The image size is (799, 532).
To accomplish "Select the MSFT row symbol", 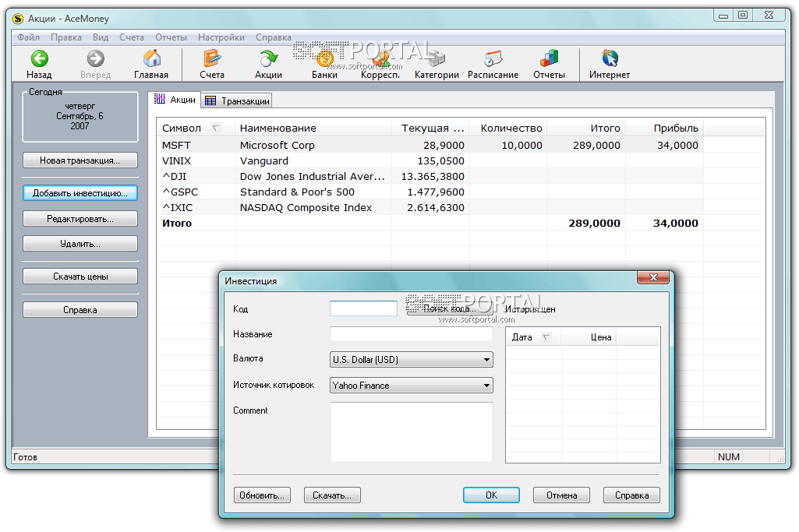I will tap(176, 146).
